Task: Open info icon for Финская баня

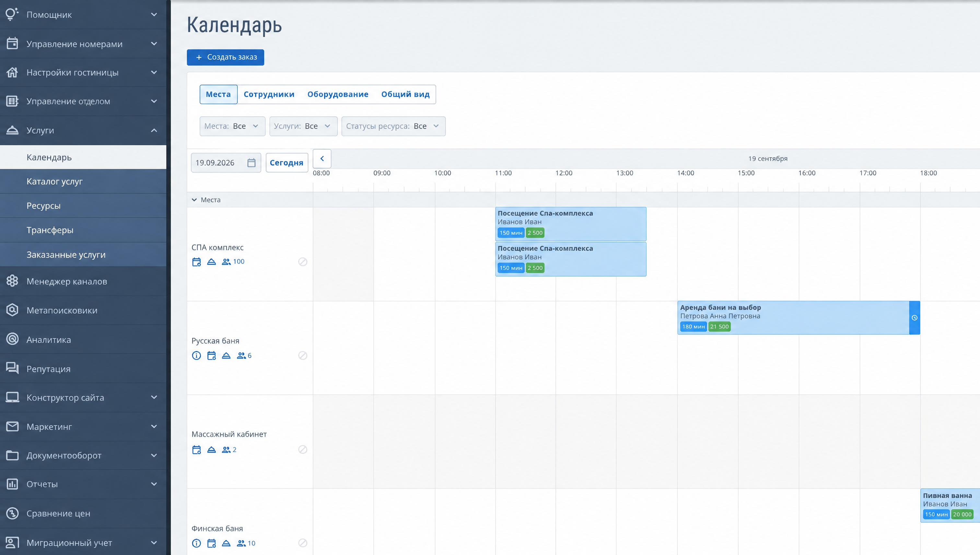Action: coord(196,543)
